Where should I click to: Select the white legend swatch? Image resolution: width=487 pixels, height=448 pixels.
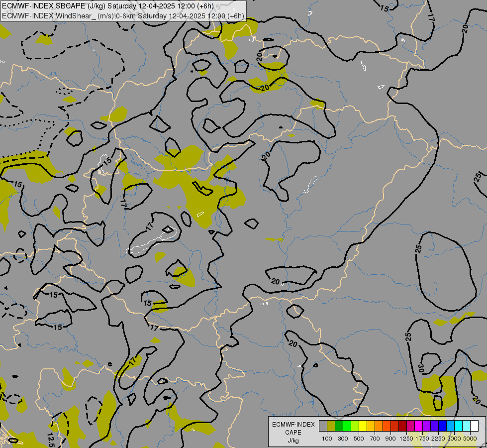click(x=475, y=426)
